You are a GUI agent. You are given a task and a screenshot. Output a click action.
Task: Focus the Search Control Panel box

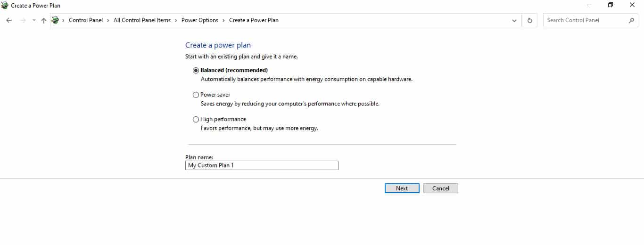pyautogui.click(x=585, y=20)
